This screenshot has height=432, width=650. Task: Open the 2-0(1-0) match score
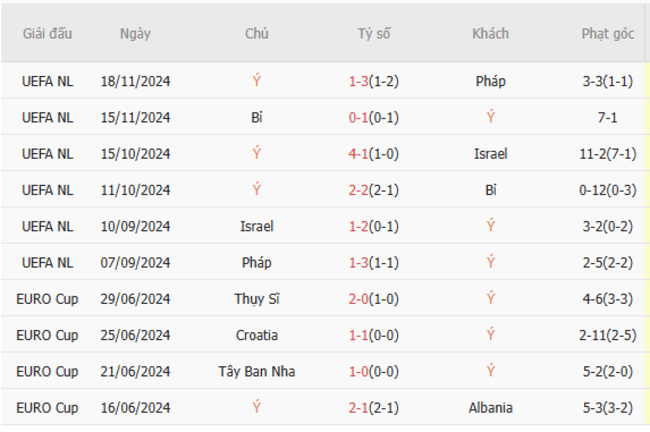(x=374, y=299)
